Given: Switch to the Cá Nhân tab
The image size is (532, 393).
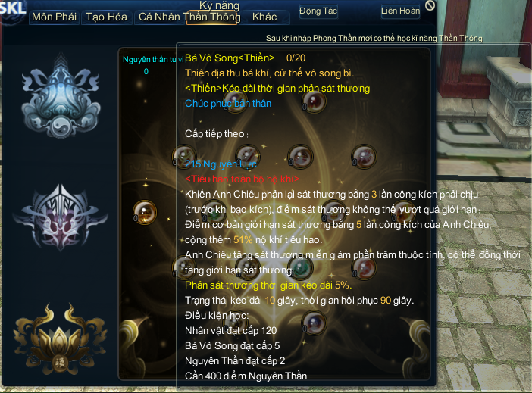Looking at the screenshot, I should tap(159, 17).
